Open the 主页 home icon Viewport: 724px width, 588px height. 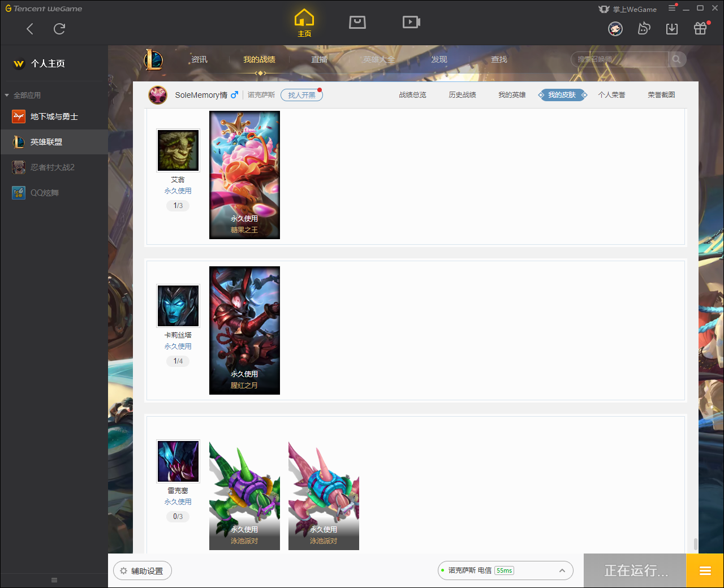(x=304, y=23)
